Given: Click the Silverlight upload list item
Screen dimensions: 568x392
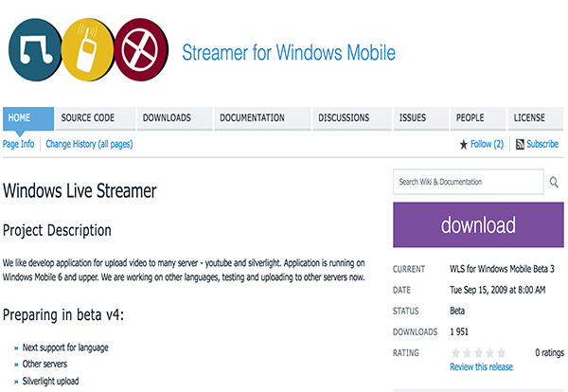Looking at the screenshot, I should click(50, 382).
